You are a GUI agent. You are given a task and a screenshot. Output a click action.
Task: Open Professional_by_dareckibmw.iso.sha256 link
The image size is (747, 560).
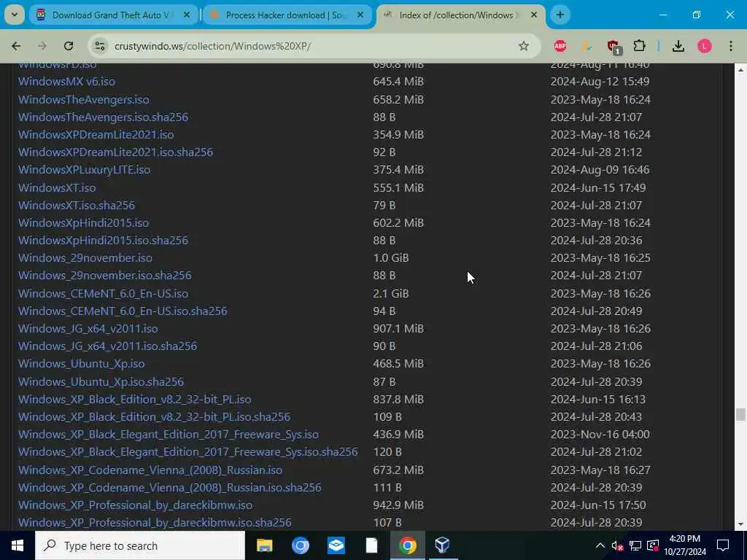coord(155,523)
